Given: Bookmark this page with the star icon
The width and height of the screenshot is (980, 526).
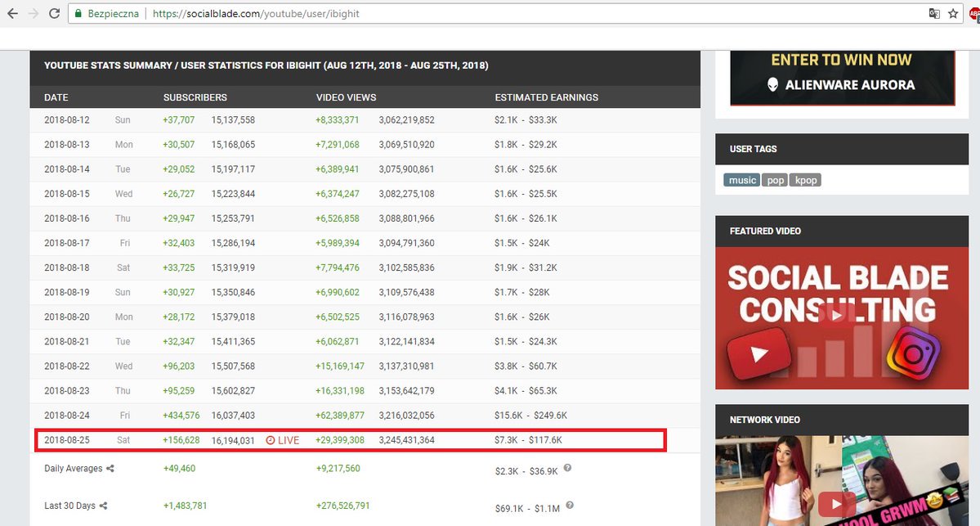Looking at the screenshot, I should [x=953, y=13].
